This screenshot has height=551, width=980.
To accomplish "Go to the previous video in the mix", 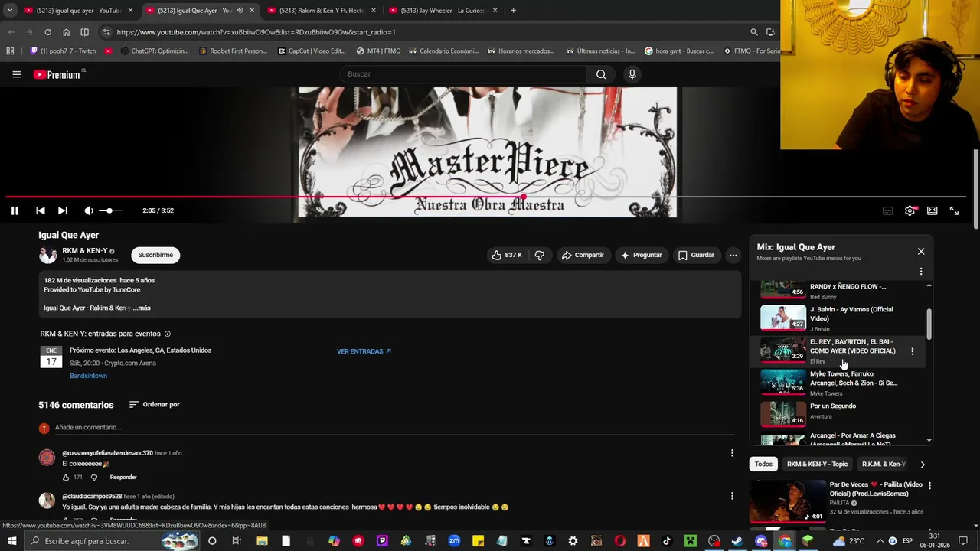I will [x=41, y=210].
